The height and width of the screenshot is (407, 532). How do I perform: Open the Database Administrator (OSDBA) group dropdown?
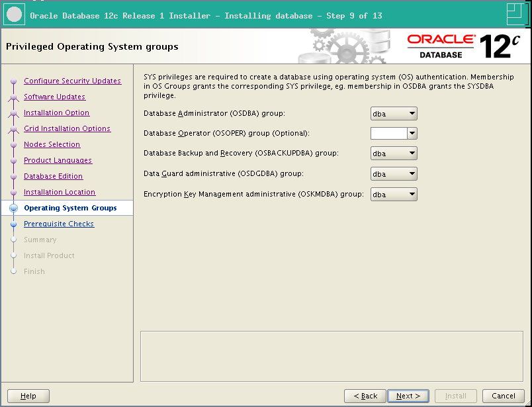coord(411,113)
